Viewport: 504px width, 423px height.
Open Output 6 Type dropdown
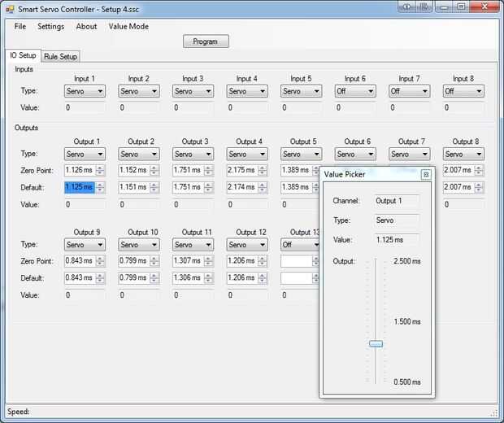tap(355, 155)
